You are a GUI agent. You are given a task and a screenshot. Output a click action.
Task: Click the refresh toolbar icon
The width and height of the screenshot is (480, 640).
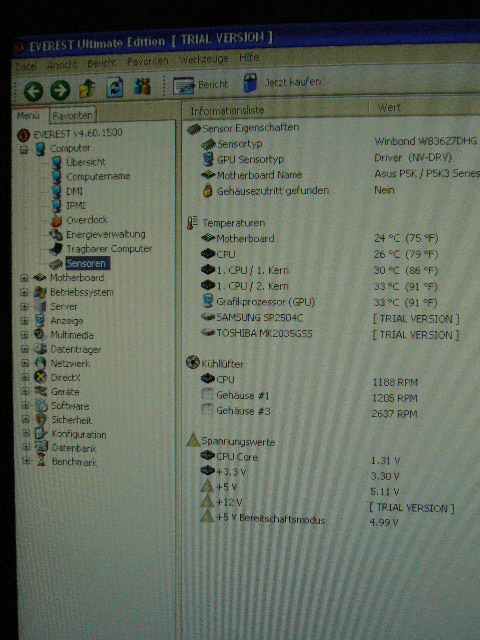[115, 87]
